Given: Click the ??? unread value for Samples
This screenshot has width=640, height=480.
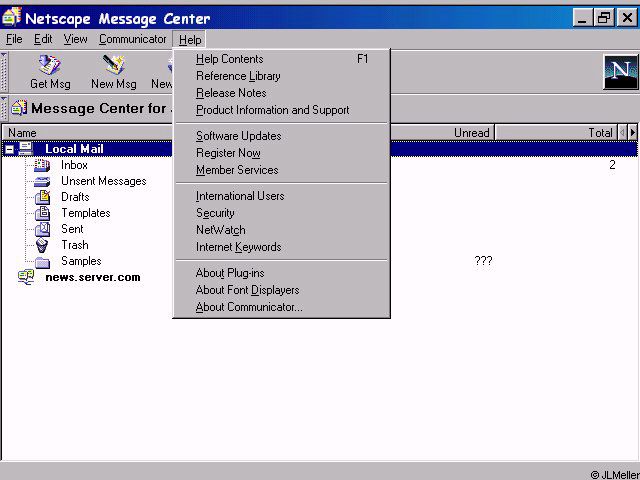Looking at the screenshot, I should 483,261.
